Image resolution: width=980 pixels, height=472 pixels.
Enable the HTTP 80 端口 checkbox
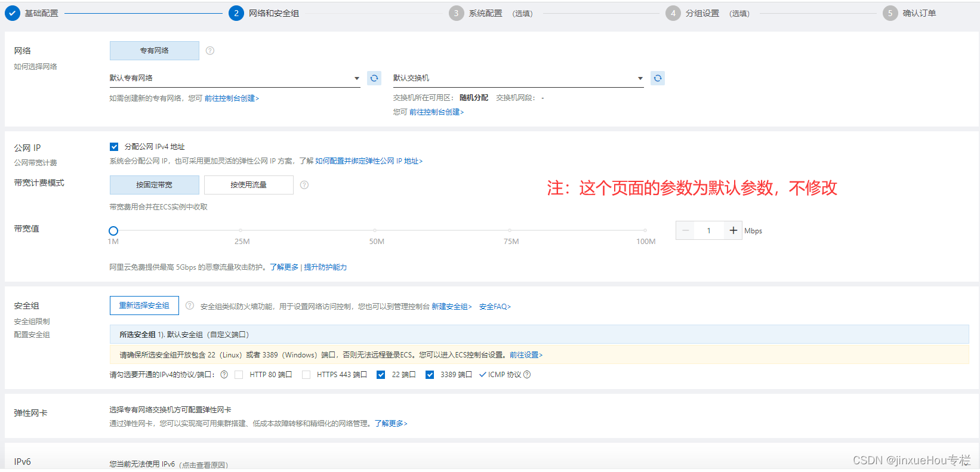coord(239,375)
